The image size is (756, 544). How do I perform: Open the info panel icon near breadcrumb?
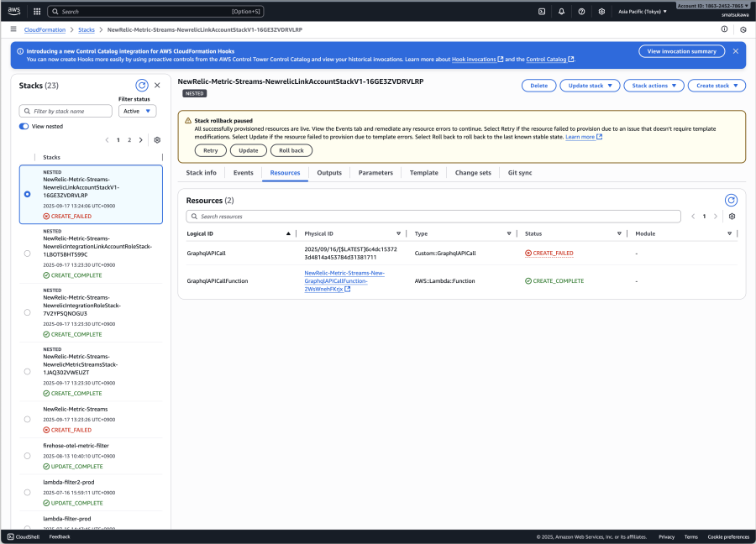click(x=724, y=29)
